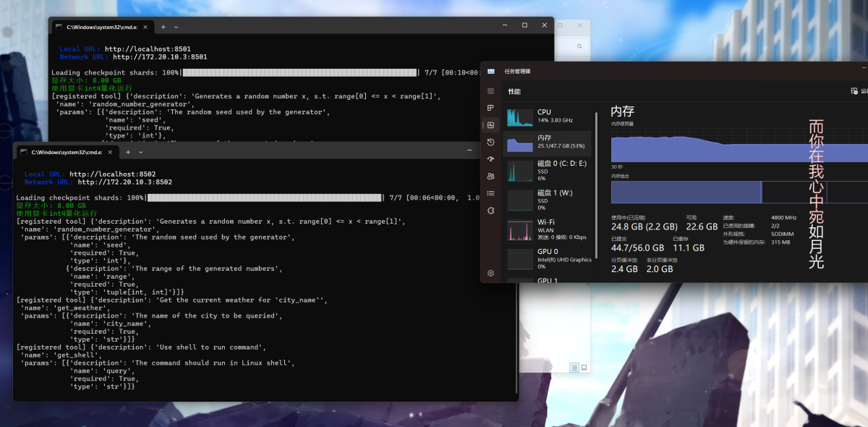
Task: Open the tab dropdown chevron in the 8502 terminal
Action: [142, 152]
